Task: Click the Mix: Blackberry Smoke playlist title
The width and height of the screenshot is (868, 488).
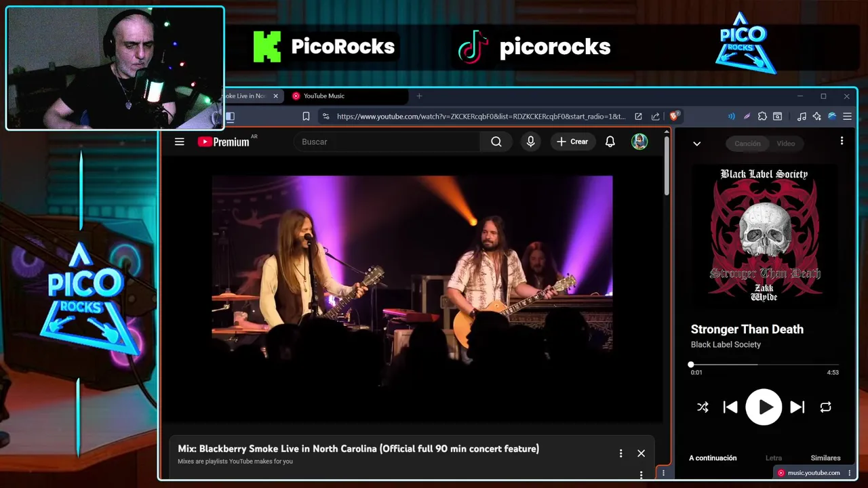Action: (358, 449)
